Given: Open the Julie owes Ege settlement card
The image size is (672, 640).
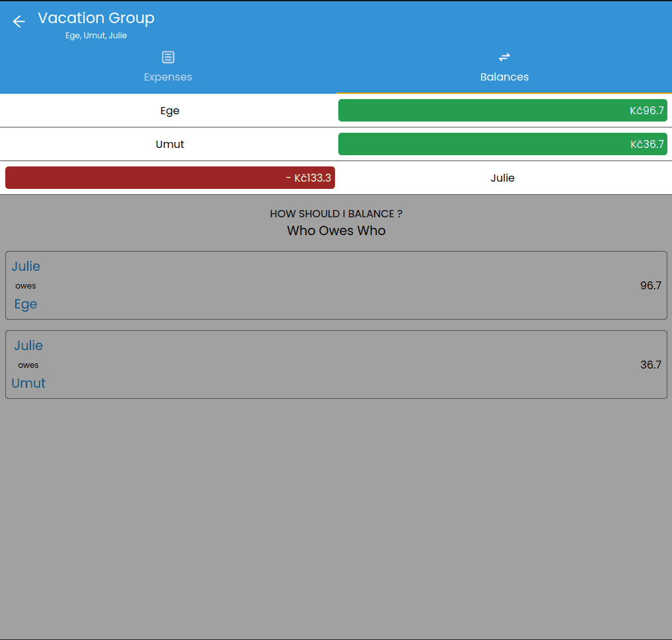Looking at the screenshot, I should [x=336, y=285].
